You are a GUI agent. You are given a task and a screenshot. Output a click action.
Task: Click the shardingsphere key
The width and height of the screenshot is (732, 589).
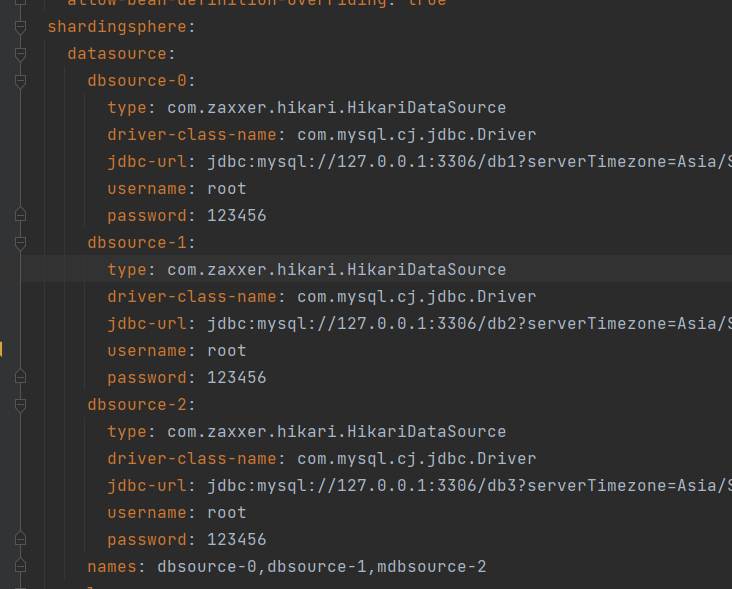(x=103, y=26)
